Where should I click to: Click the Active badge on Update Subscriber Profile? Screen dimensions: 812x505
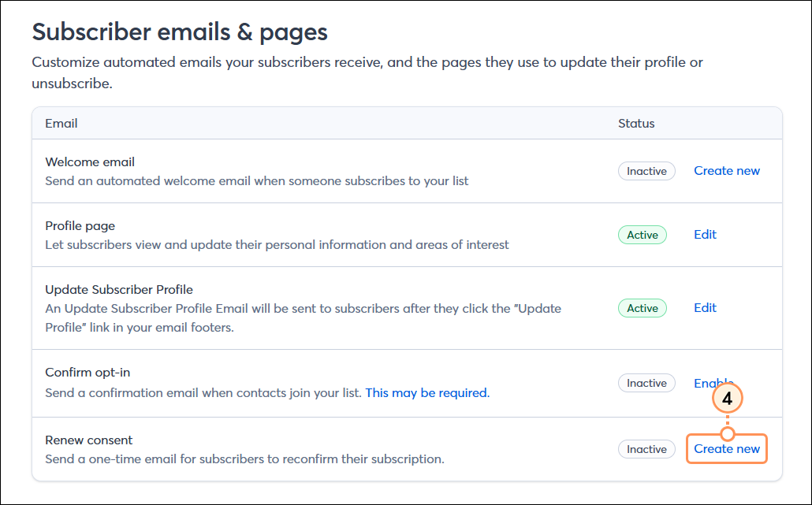642,307
